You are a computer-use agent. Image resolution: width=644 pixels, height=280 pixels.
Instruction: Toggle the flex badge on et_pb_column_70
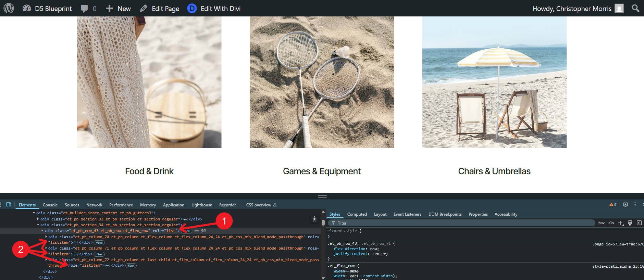[x=99, y=243]
